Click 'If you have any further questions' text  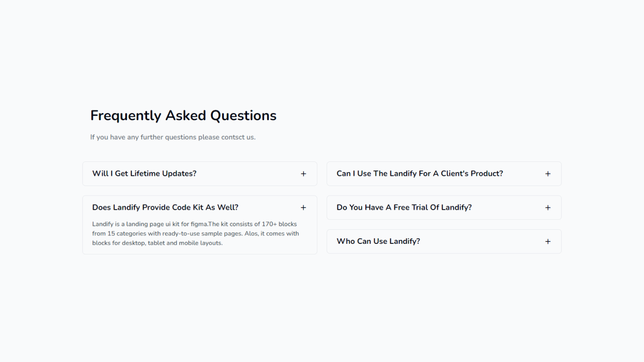click(143, 137)
